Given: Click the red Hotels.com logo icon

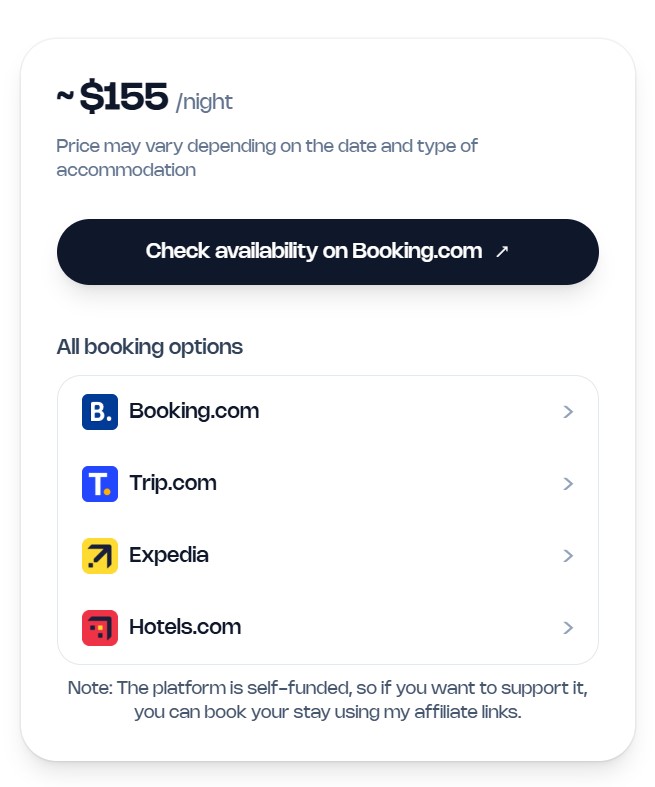Looking at the screenshot, I should (100, 628).
